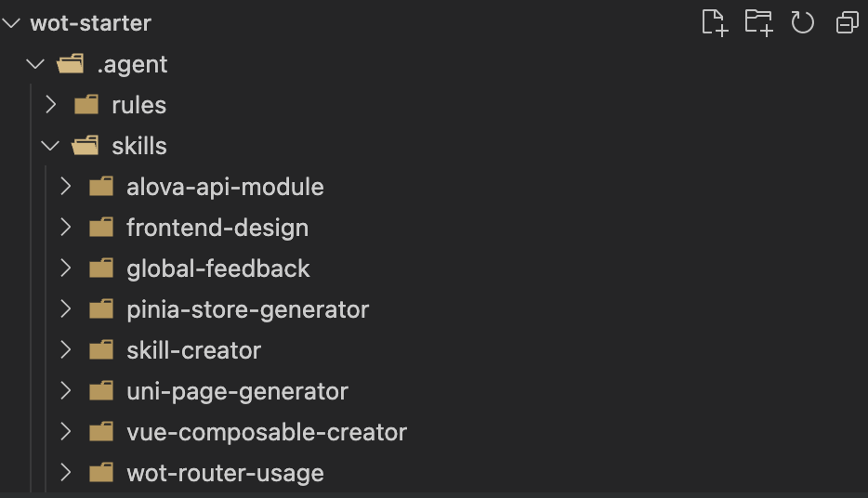Collapse all folders in Explorer
Screen dimensions: 868x498
point(847,22)
